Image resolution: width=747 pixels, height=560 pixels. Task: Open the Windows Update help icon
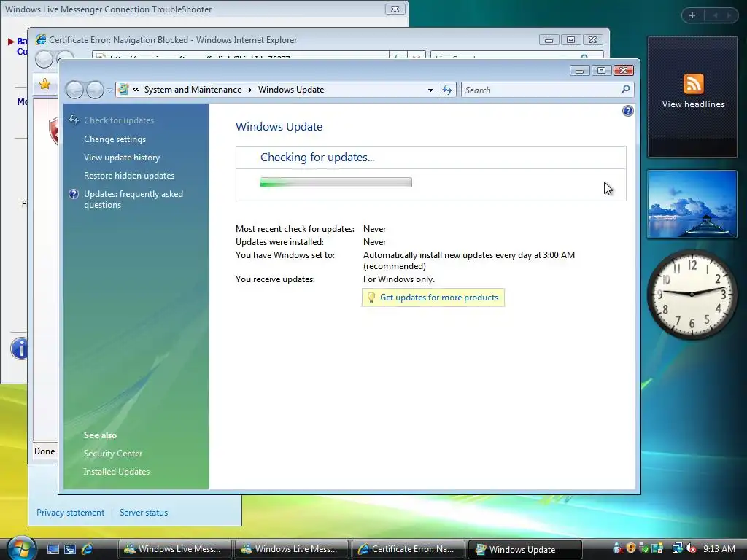point(628,111)
